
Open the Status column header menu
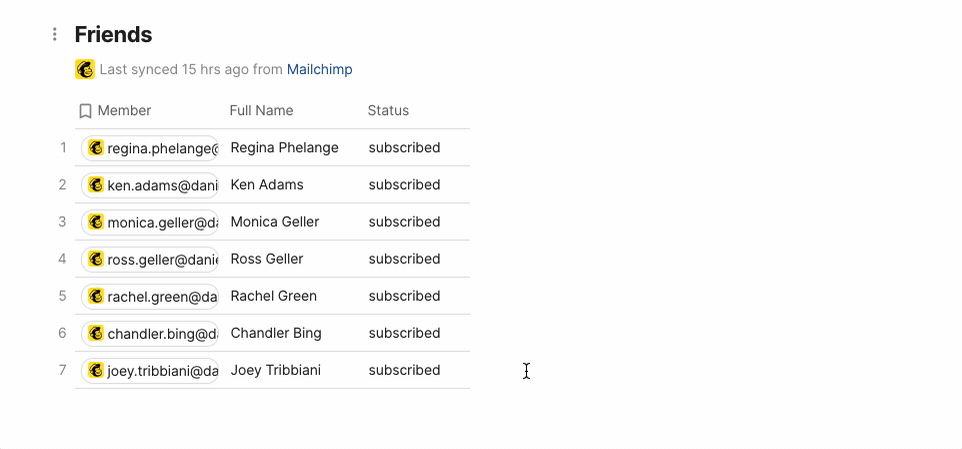coord(388,111)
